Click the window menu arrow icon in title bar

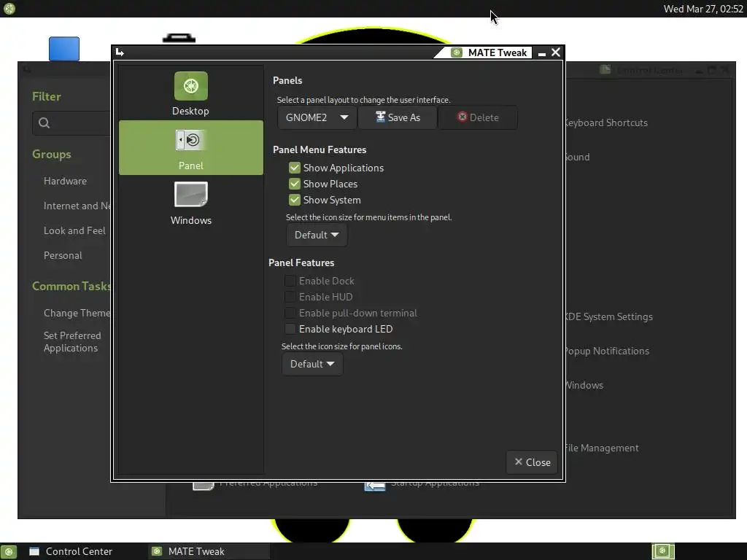(120, 52)
